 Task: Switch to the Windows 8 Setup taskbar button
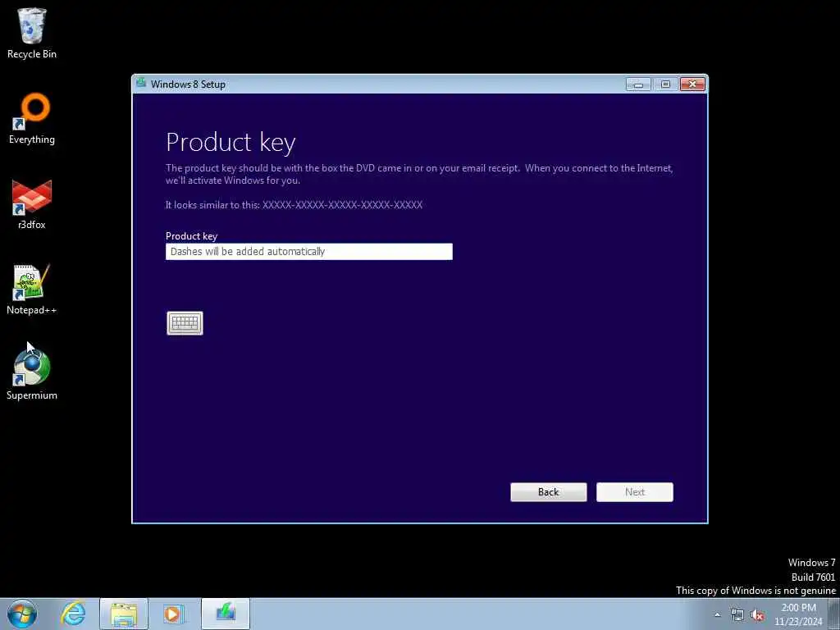[226, 614]
